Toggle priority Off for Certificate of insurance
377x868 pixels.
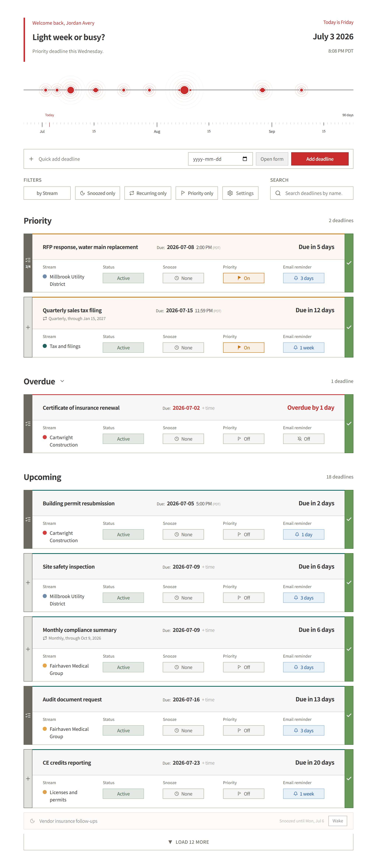tap(244, 439)
